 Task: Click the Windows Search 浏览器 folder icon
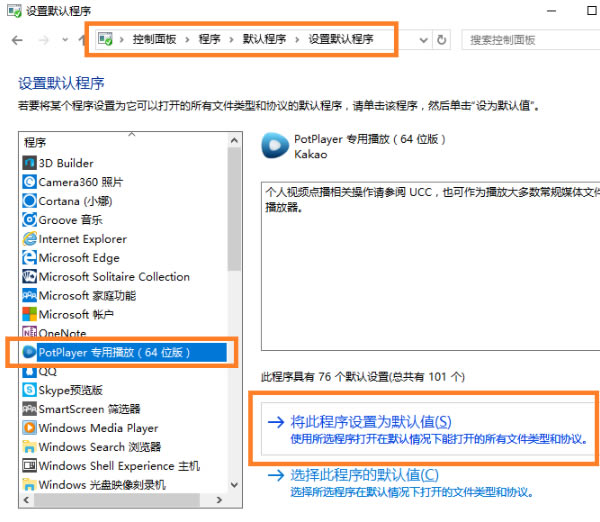click(29, 447)
